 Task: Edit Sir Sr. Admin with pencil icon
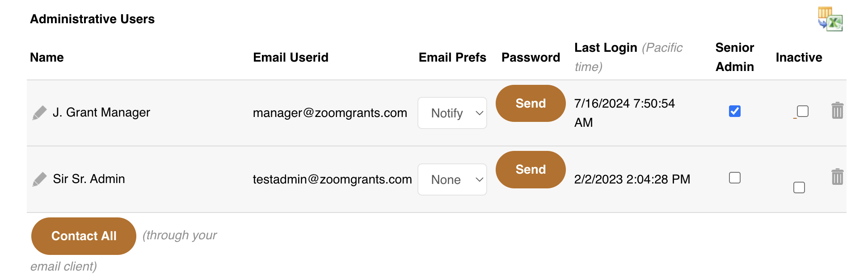point(39,179)
